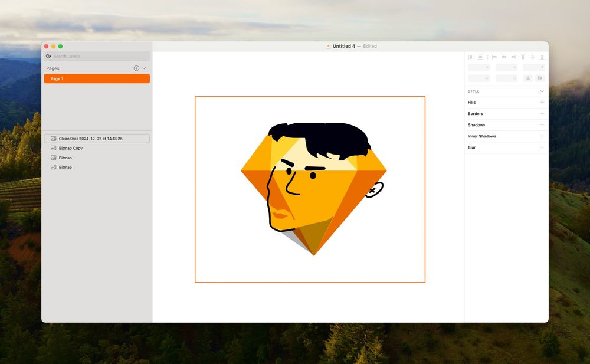This screenshot has height=364, width=590.
Task: Click the height H field
Action: [506, 78]
